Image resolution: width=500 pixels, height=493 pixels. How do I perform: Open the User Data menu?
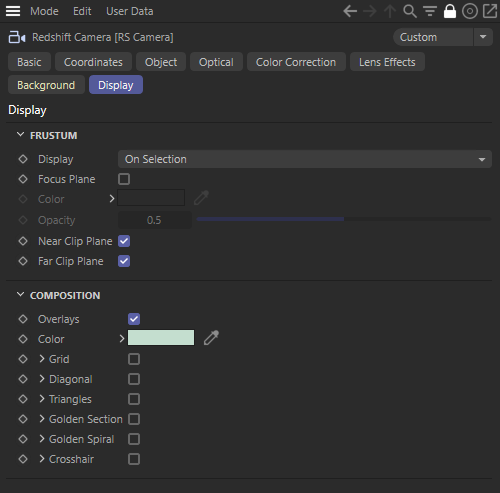click(130, 11)
